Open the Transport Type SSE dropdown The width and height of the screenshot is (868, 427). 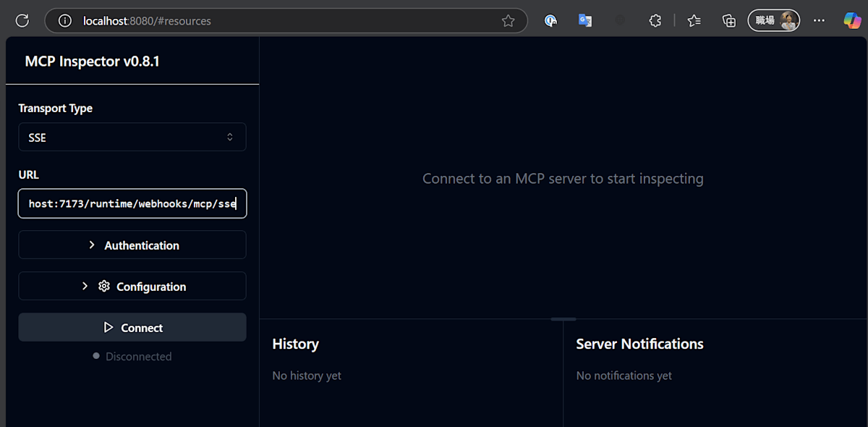click(x=132, y=137)
